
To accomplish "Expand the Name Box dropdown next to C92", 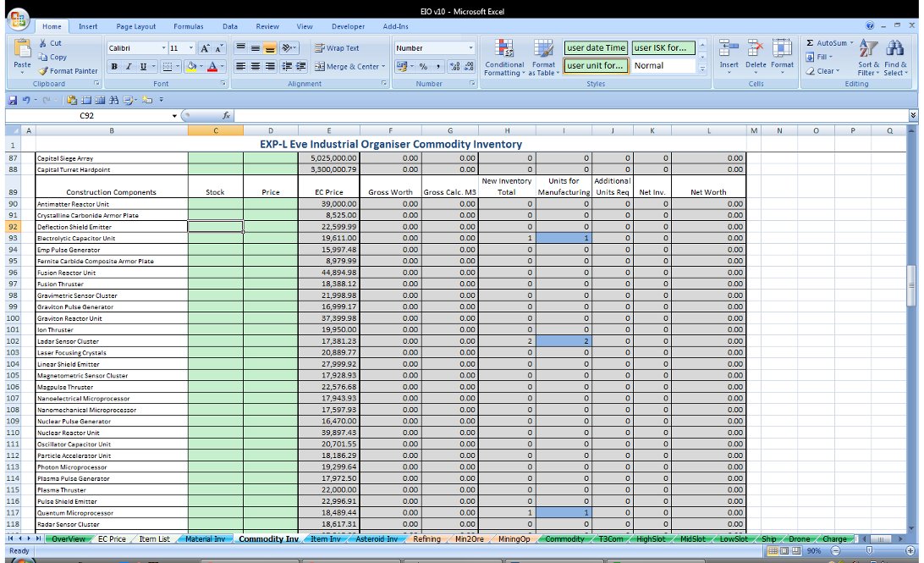I will point(174,115).
